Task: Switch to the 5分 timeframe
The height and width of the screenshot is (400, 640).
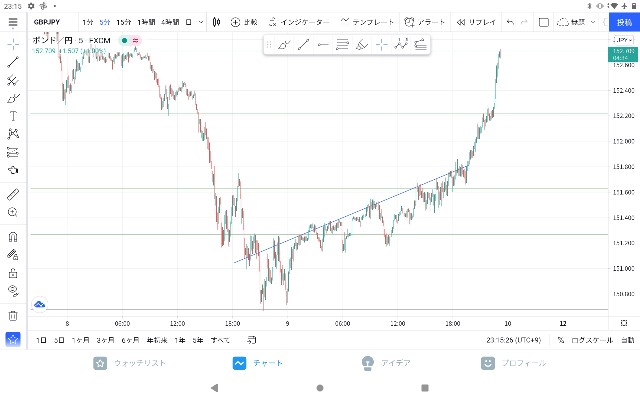Action: click(105, 22)
